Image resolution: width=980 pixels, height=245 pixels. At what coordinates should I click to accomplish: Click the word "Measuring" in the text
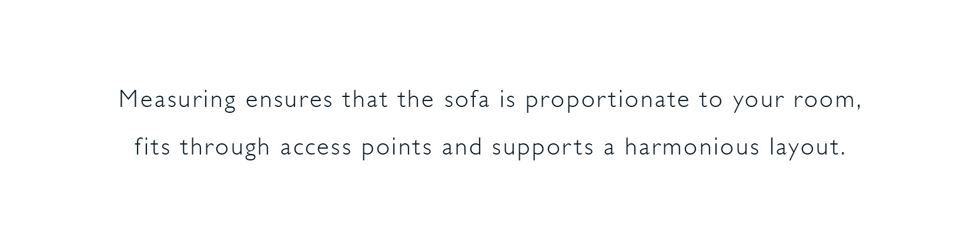pos(177,100)
